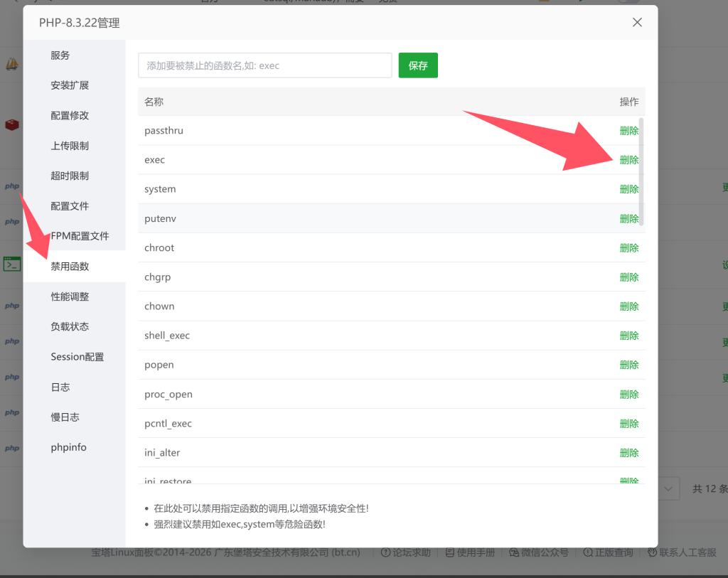
Task: Click the disabled function name input field
Action: pos(265,65)
